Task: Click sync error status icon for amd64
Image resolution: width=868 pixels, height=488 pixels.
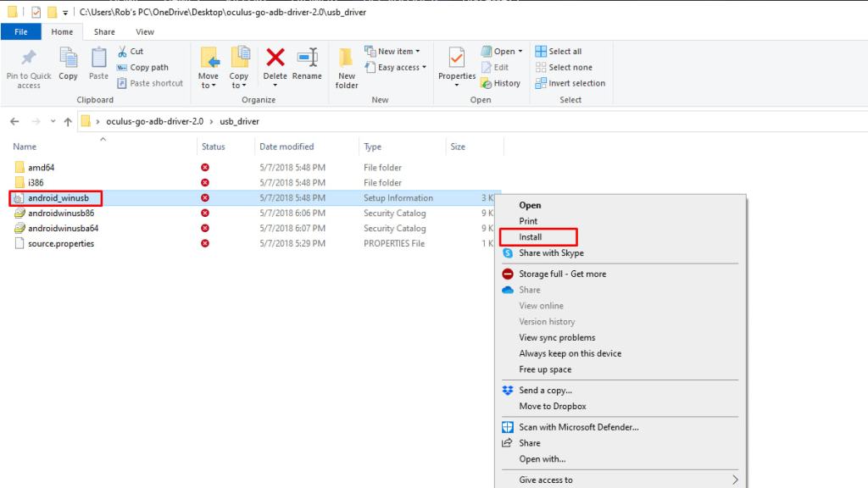Action: [205, 168]
